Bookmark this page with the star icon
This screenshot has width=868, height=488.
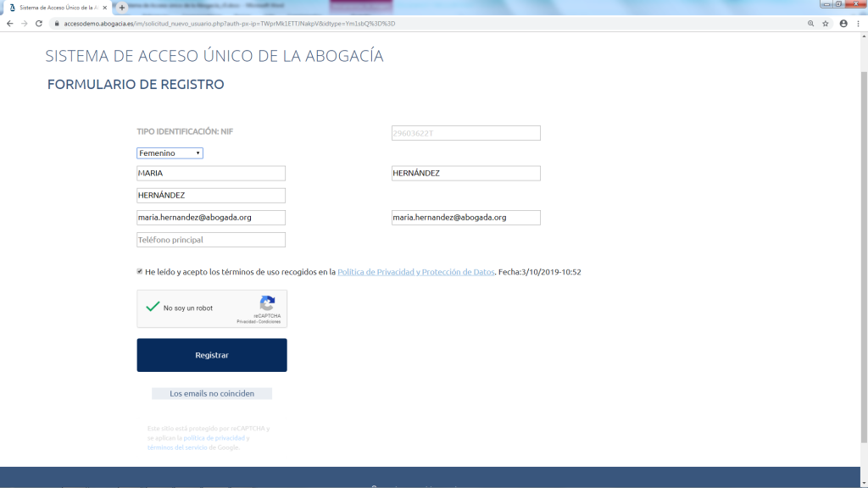coord(826,24)
